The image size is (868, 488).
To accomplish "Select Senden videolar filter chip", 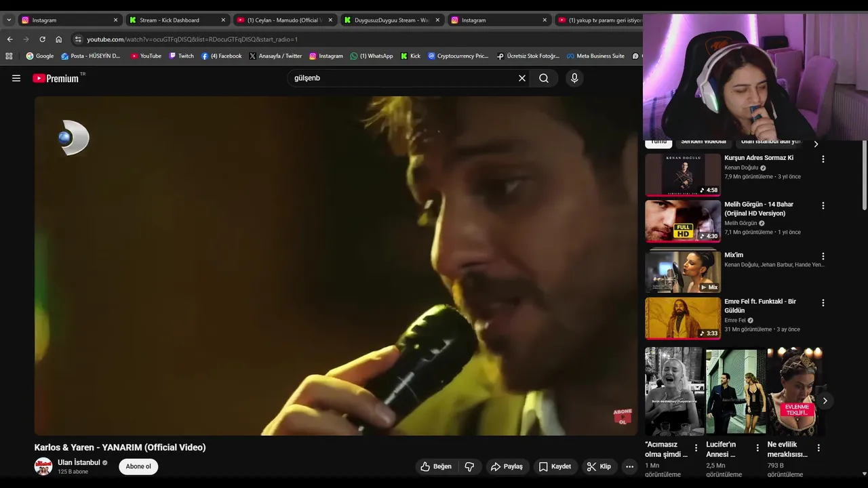I will click(x=703, y=142).
